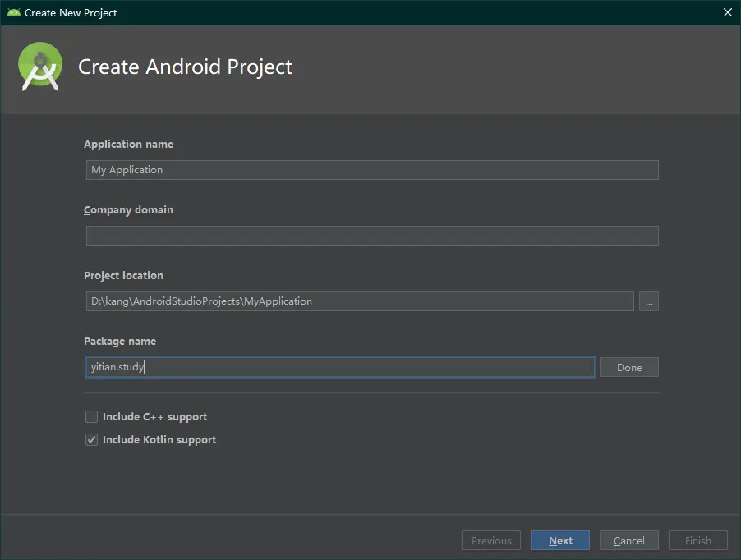Click the Include C++ support label text

[x=155, y=416]
